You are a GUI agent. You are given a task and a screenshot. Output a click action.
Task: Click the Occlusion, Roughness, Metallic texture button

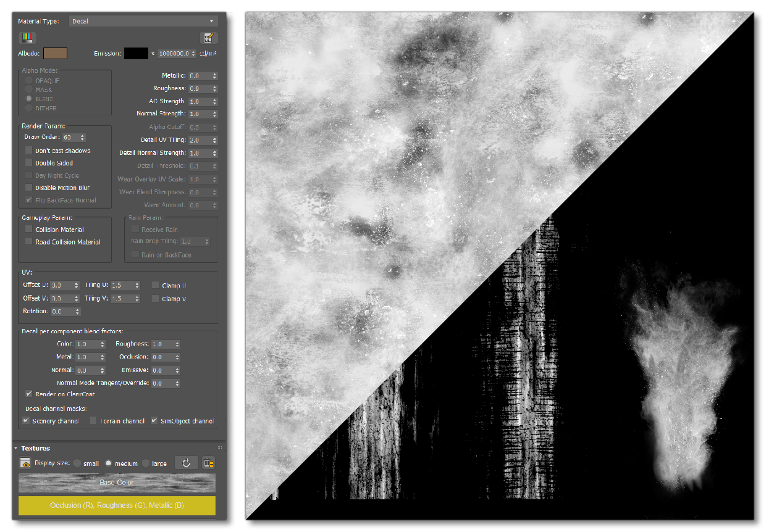click(x=117, y=505)
